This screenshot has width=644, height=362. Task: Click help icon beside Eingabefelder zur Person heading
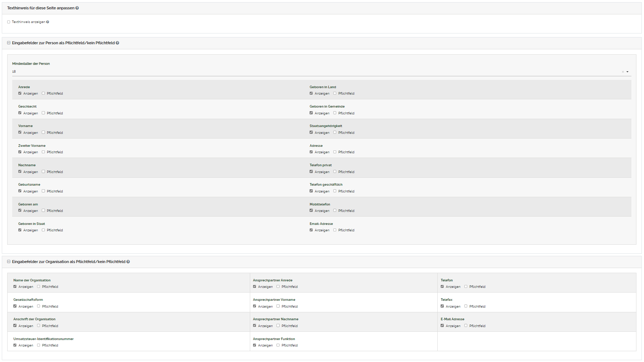[117, 43]
